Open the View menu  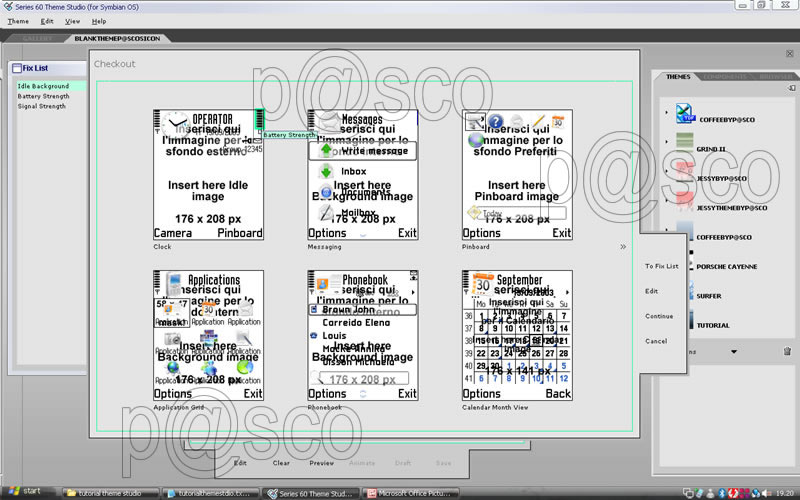point(72,21)
